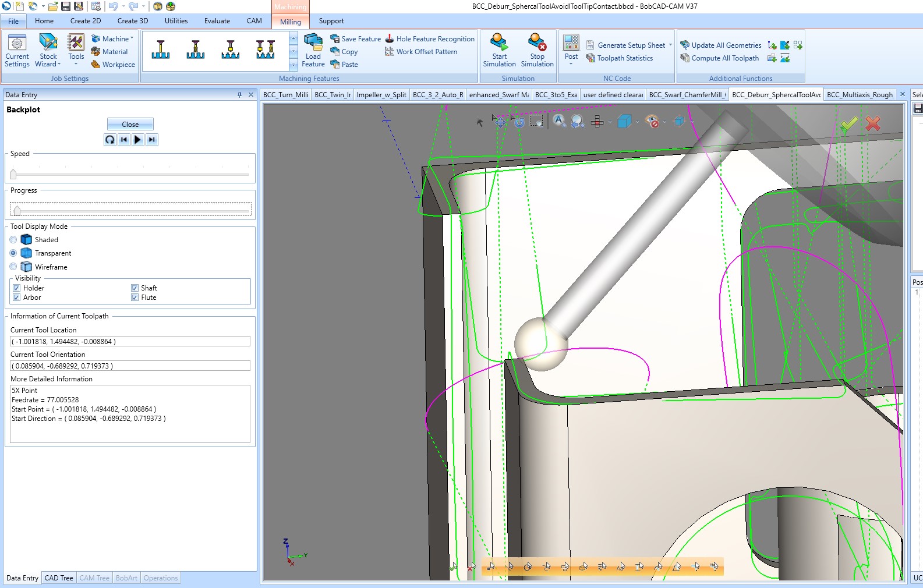Expand the machining features gallery more arrow
The width and height of the screenshot is (923, 588).
tap(293, 65)
